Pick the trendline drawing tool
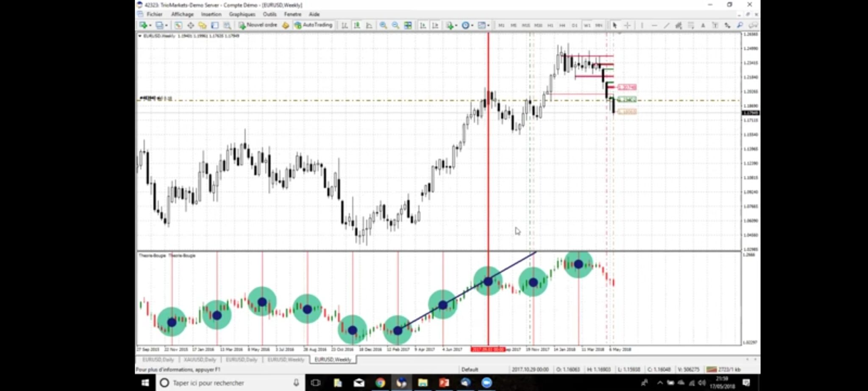The width and height of the screenshot is (868, 391). [666, 25]
